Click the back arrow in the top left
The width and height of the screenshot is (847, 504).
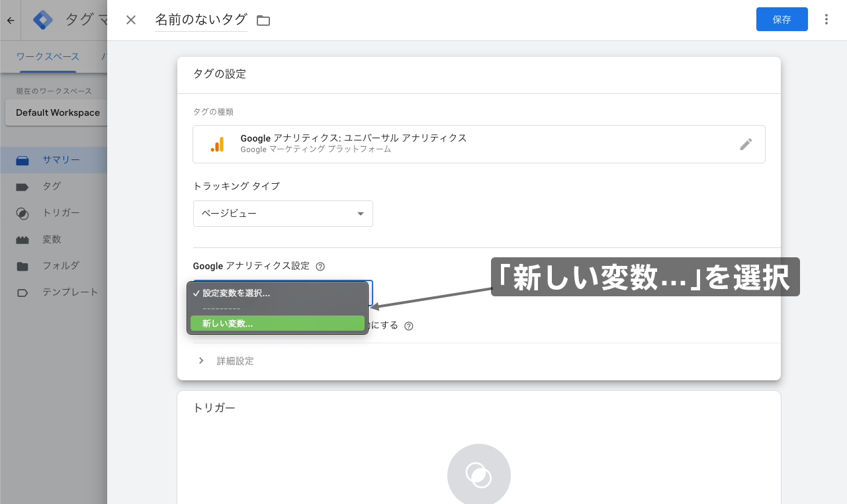click(10, 20)
